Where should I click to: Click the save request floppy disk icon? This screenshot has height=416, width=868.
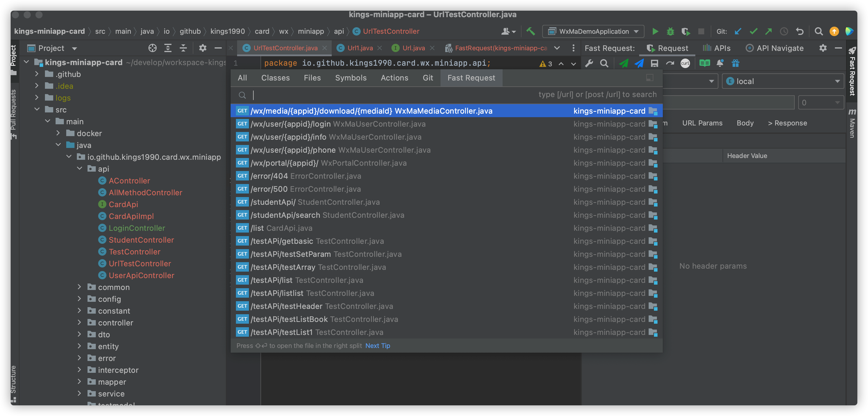[x=654, y=63]
